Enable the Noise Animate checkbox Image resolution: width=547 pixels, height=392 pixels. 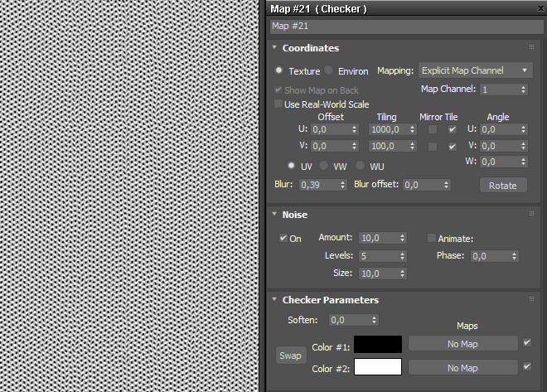point(431,239)
